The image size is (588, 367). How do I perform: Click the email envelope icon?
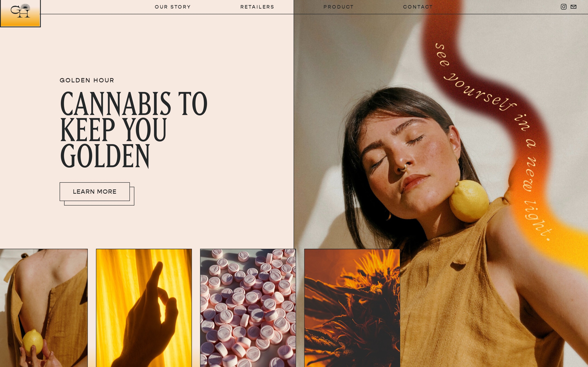click(574, 7)
